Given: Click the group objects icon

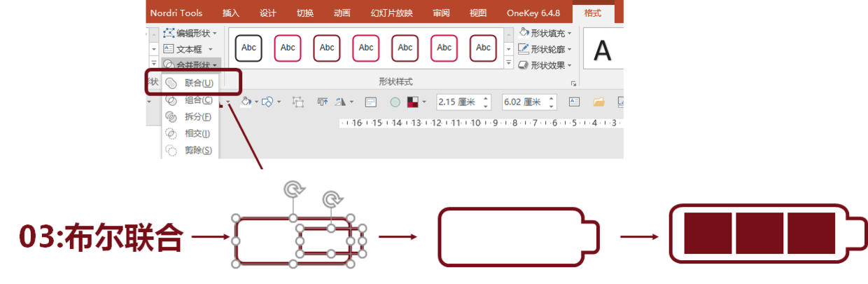Looking at the screenshot, I should tap(298, 102).
